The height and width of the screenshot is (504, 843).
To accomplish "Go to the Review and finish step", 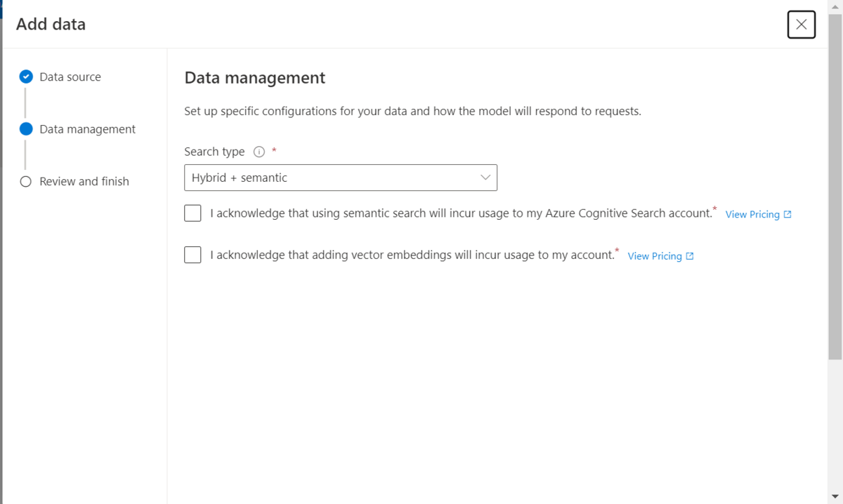I will [x=84, y=181].
